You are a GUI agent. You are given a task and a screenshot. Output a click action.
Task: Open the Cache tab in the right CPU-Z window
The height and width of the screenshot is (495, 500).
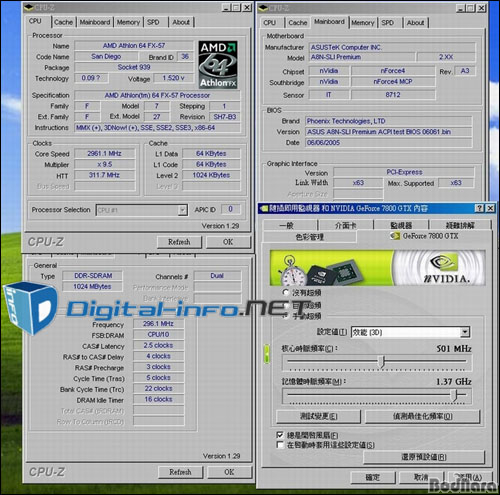click(298, 23)
